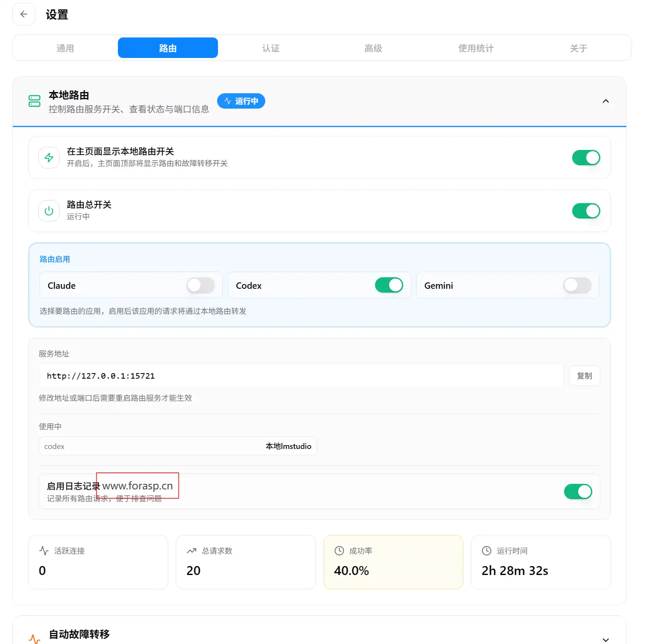Viewport: 645px width, 644px height.
Task: Open the 高级 tab
Action: click(x=373, y=48)
